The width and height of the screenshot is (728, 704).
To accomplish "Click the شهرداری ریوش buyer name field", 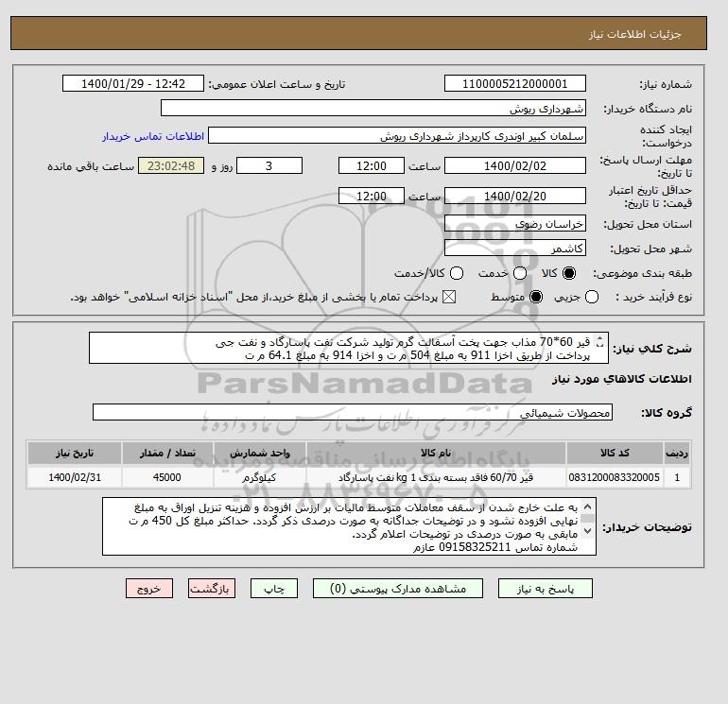I will [373, 108].
